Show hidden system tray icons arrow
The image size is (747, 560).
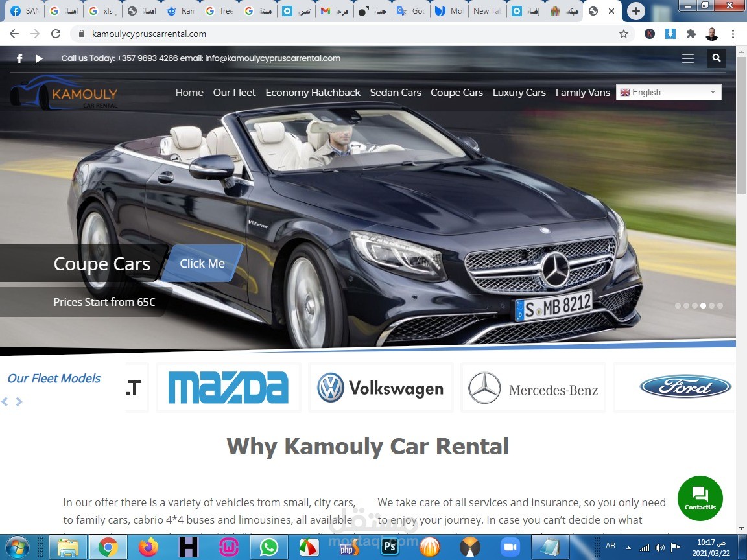pos(628,548)
